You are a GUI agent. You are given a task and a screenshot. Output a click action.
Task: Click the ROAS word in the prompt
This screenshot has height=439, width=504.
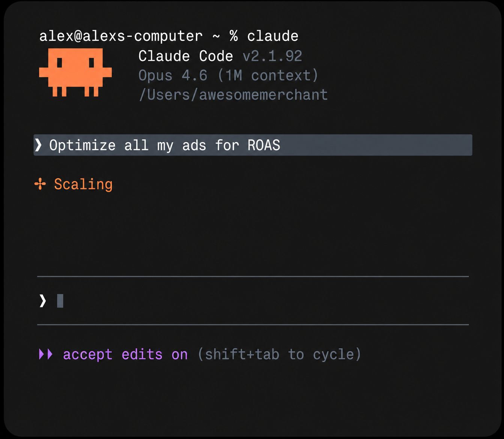pyautogui.click(x=264, y=145)
